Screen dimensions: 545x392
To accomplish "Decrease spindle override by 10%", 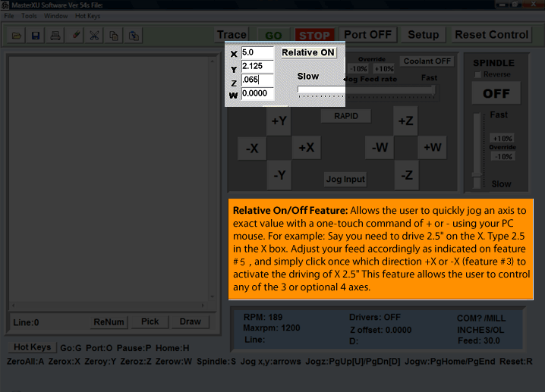I will tap(503, 157).
